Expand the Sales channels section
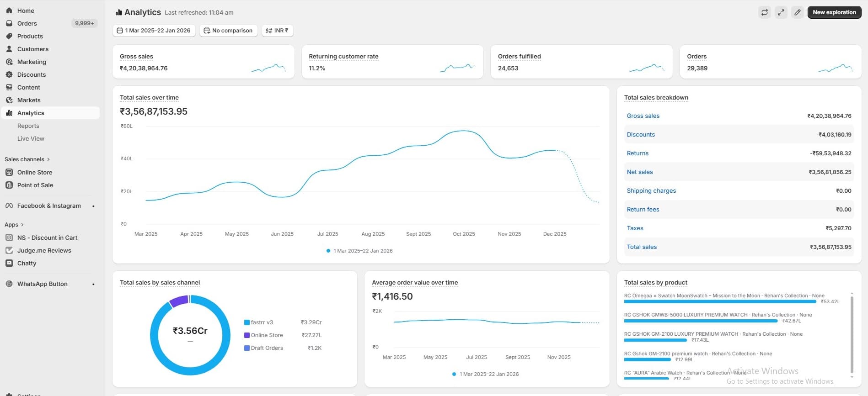Screen dimensions: 868x396 27,159
